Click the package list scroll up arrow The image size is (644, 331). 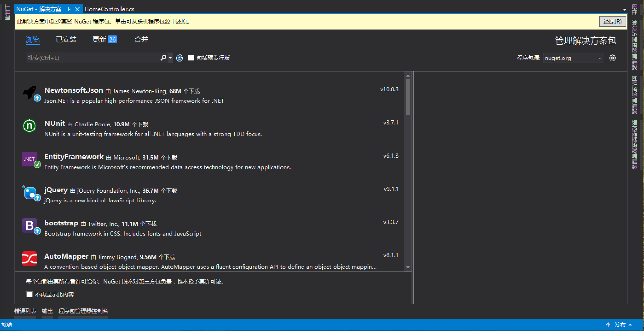click(408, 75)
